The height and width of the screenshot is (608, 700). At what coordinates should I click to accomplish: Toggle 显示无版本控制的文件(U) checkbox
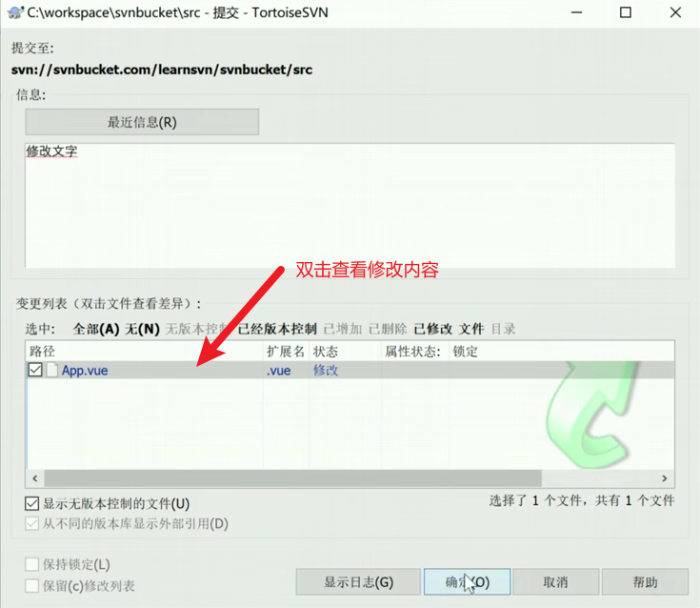pyautogui.click(x=31, y=504)
